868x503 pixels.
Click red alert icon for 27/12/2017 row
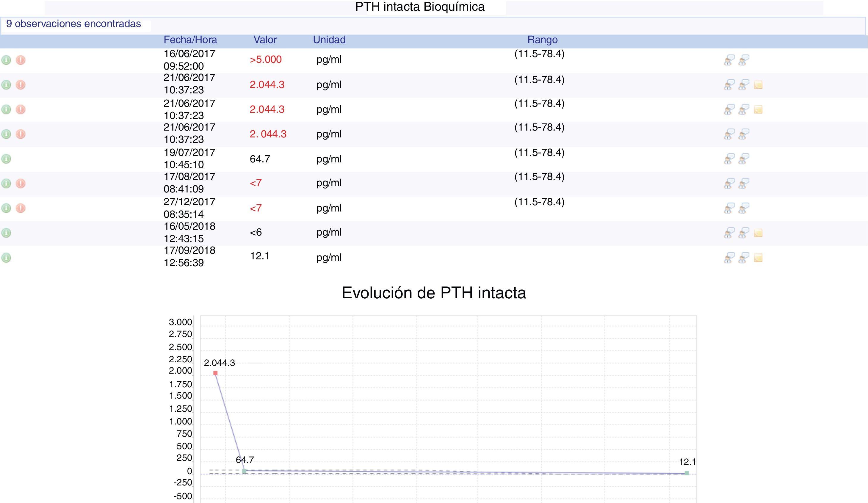click(x=21, y=208)
